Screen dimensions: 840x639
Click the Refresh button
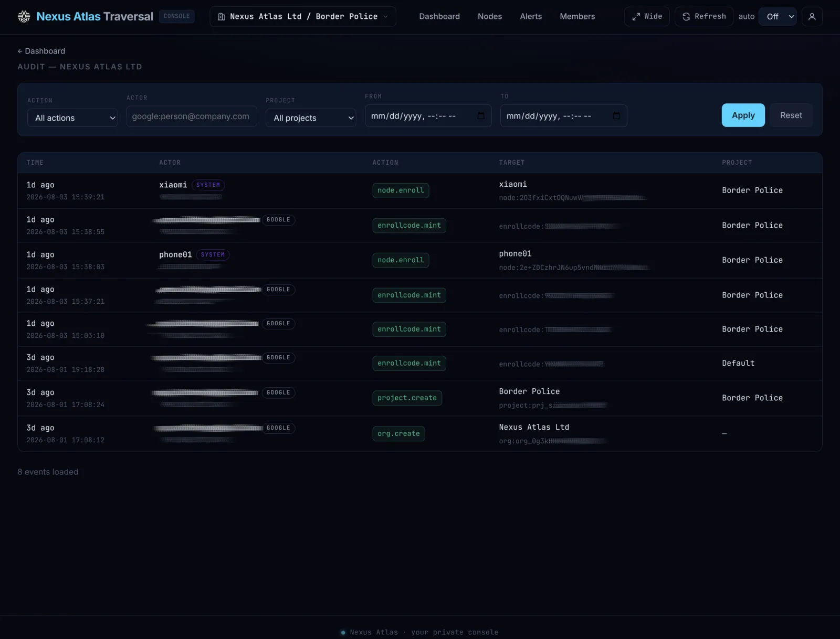(x=704, y=17)
